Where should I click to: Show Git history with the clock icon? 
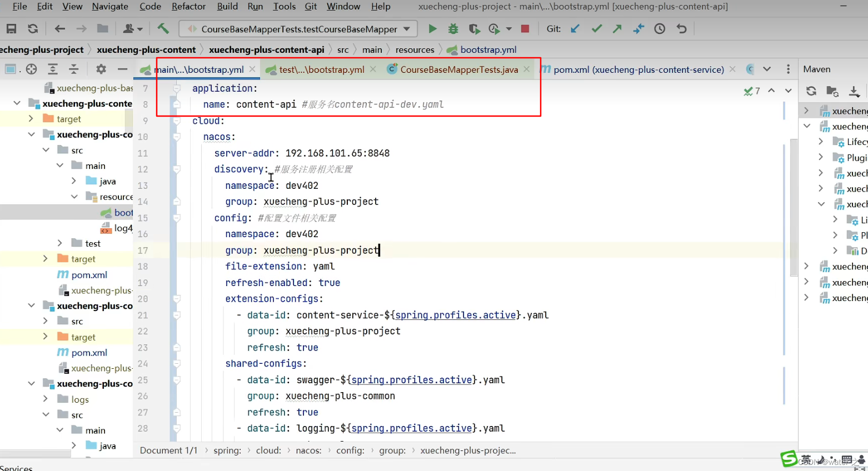point(660,29)
